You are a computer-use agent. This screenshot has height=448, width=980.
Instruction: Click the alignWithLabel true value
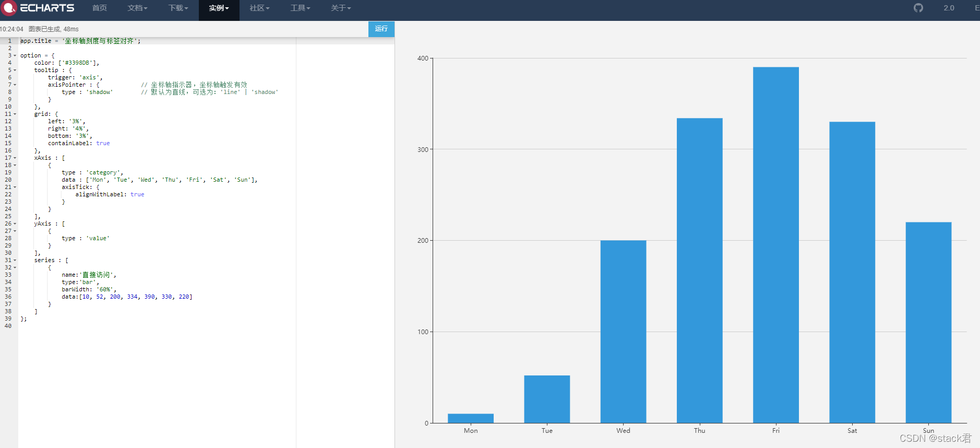(137, 194)
